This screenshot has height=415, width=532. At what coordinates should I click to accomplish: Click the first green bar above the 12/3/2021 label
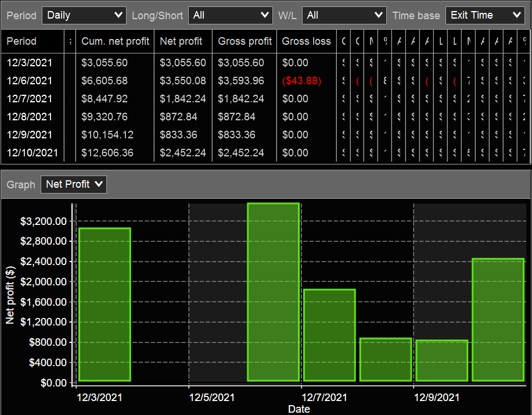[x=105, y=304]
